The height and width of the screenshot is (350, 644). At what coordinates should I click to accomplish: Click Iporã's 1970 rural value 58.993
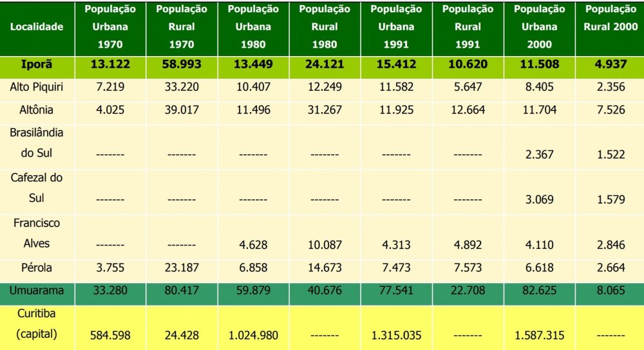[182, 64]
